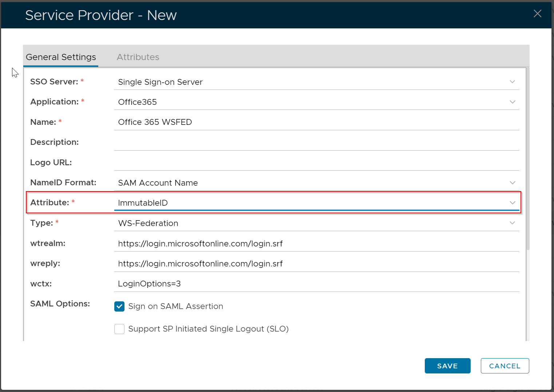554x392 pixels.
Task: Select the General Settings tab
Action: pyautogui.click(x=61, y=57)
